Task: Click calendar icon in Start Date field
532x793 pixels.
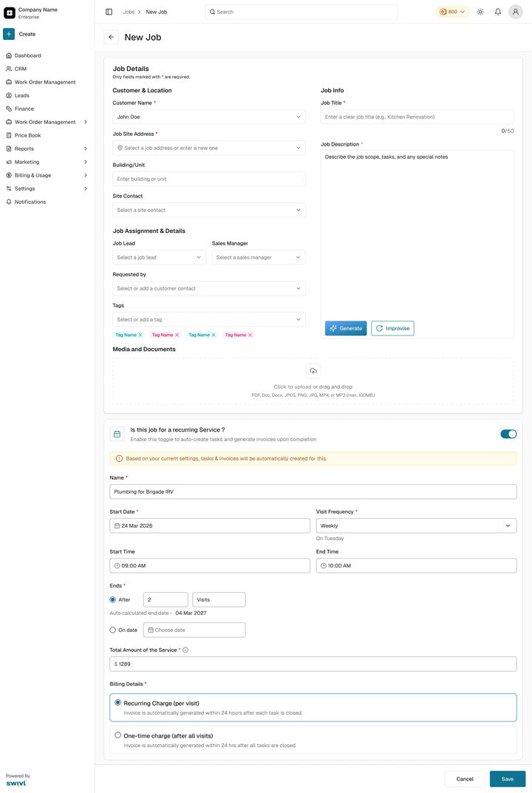Action: [x=117, y=525]
